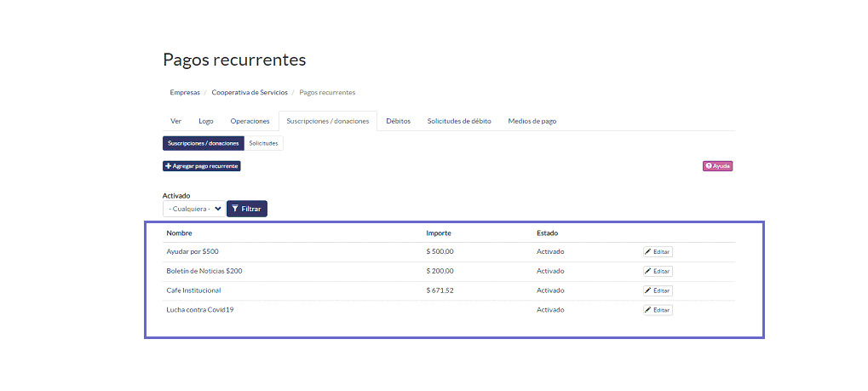Click Agregar pago recurrente button

(x=202, y=166)
